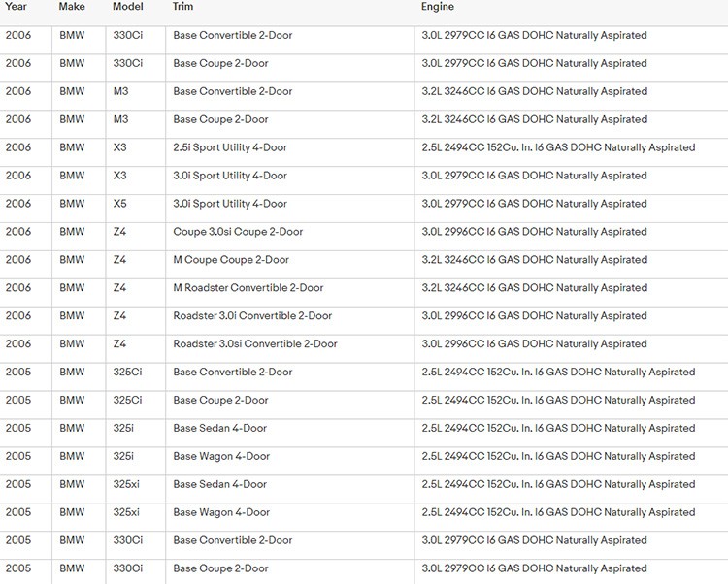Screen dimensions: 728x584
Task: Click 'Roadster 3.0si Convertible 2-Door' trim
Action: click(255, 343)
